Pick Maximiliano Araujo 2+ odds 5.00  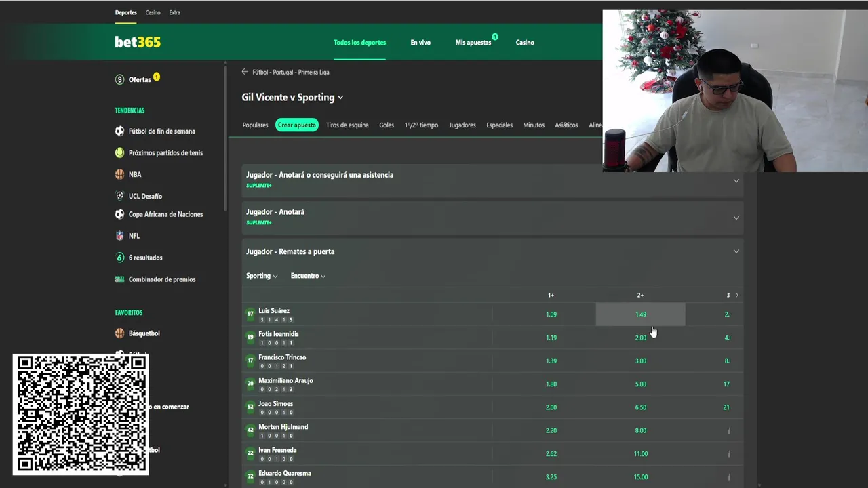(641, 384)
